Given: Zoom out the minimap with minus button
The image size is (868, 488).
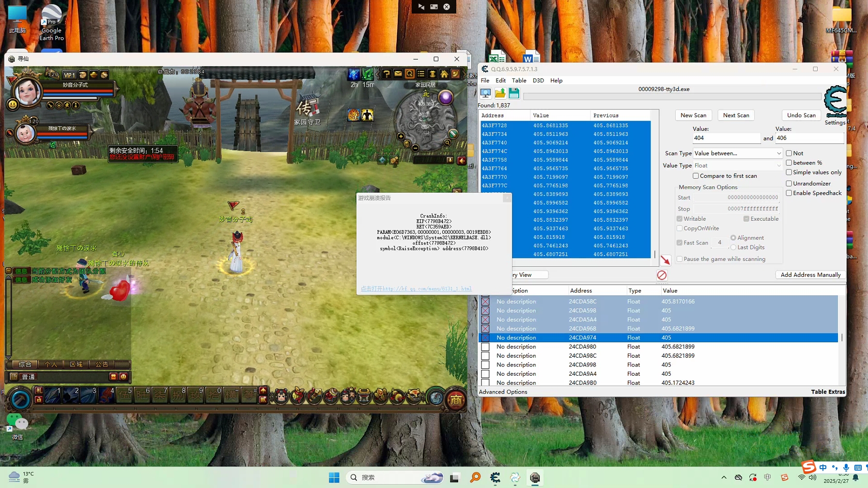Looking at the screenshot, I should pos(415,148).
